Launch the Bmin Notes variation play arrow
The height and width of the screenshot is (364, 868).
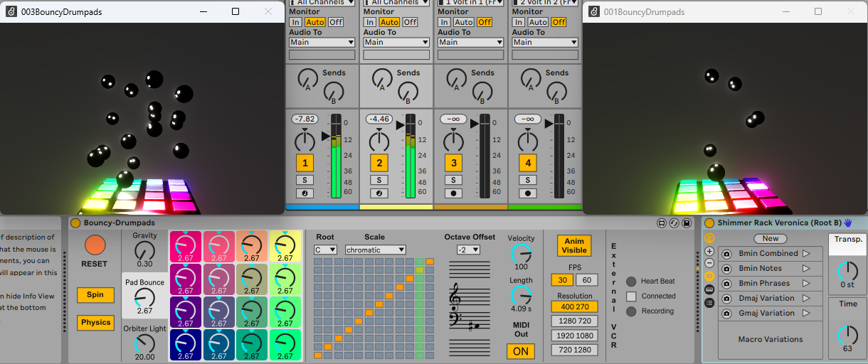(x=806, y=268)
